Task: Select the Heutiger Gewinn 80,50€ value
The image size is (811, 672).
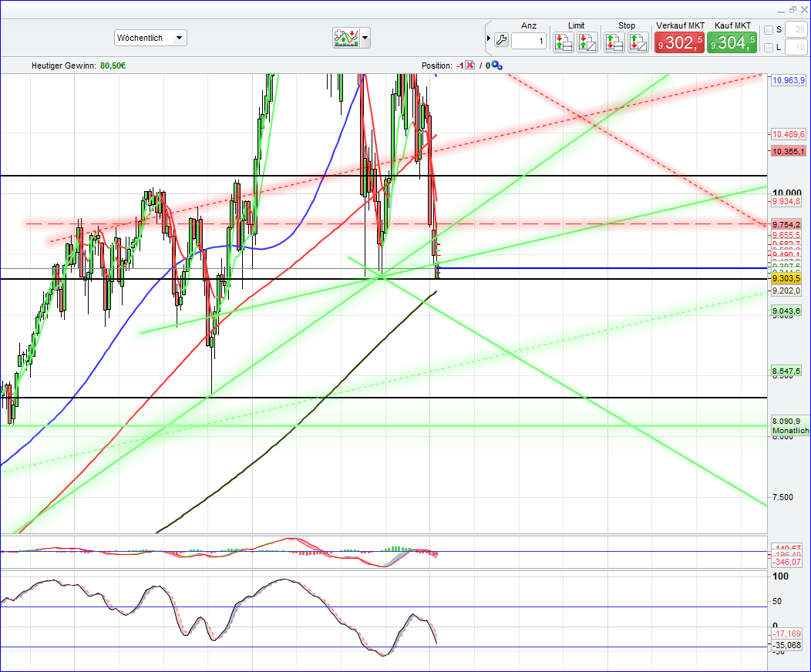Action: [113, 66]
